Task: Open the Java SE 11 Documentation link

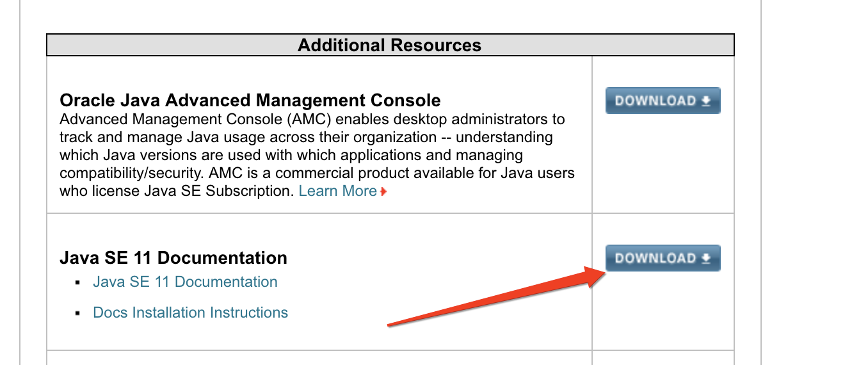Action: tap(185, 282)
